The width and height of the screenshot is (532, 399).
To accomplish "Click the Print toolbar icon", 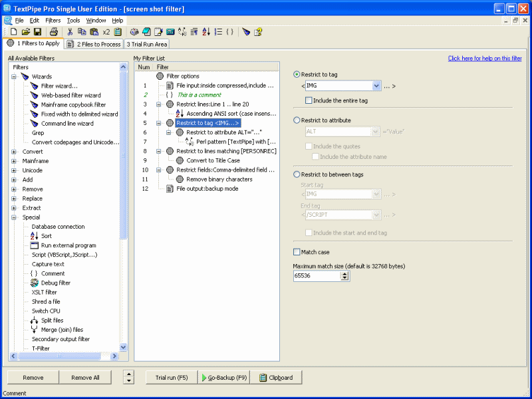I will pyautogui.click(x=54, y=32).
